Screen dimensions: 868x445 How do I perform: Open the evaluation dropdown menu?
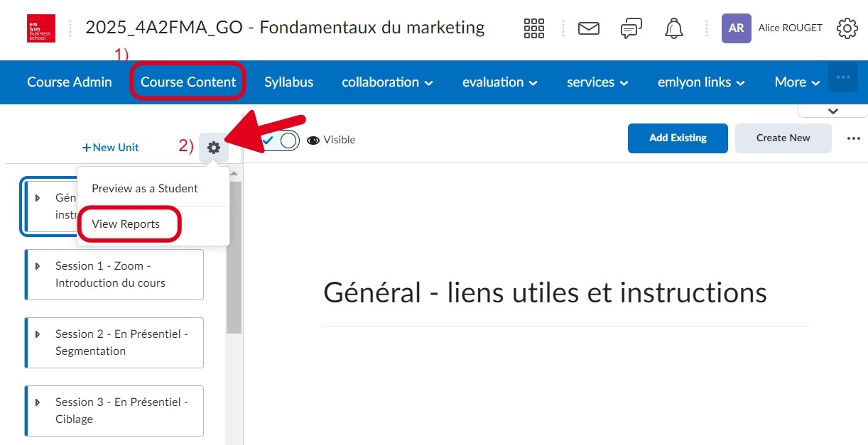499,82
